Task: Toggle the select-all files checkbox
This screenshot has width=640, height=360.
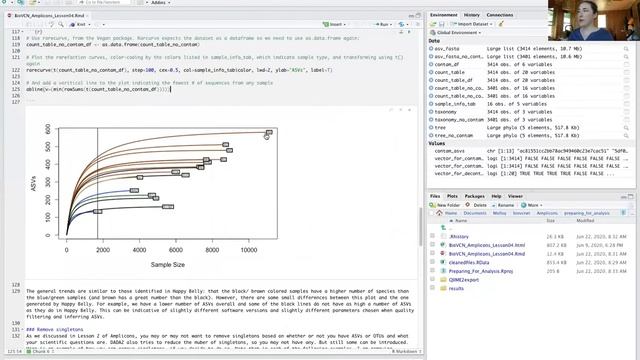Action: click(x=431, y=213)
